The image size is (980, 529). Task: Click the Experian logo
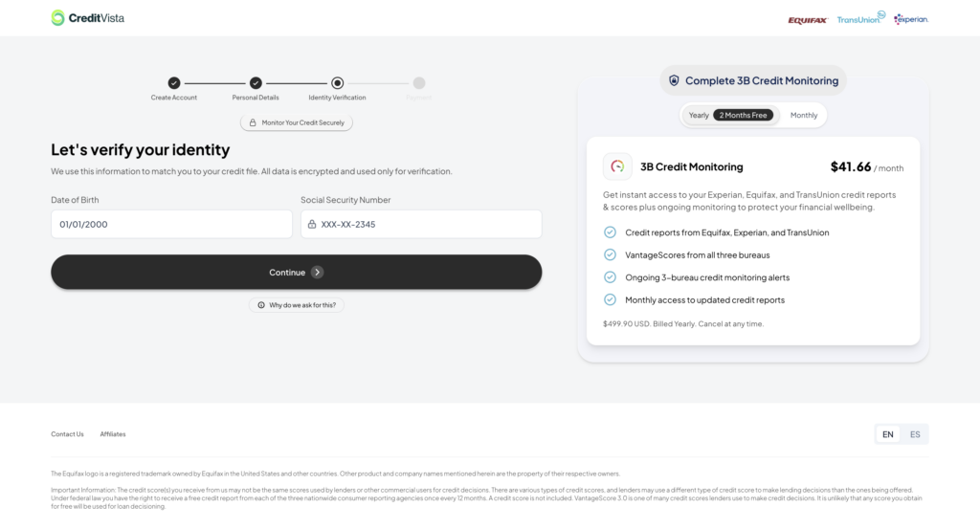(x=911, y=19)
